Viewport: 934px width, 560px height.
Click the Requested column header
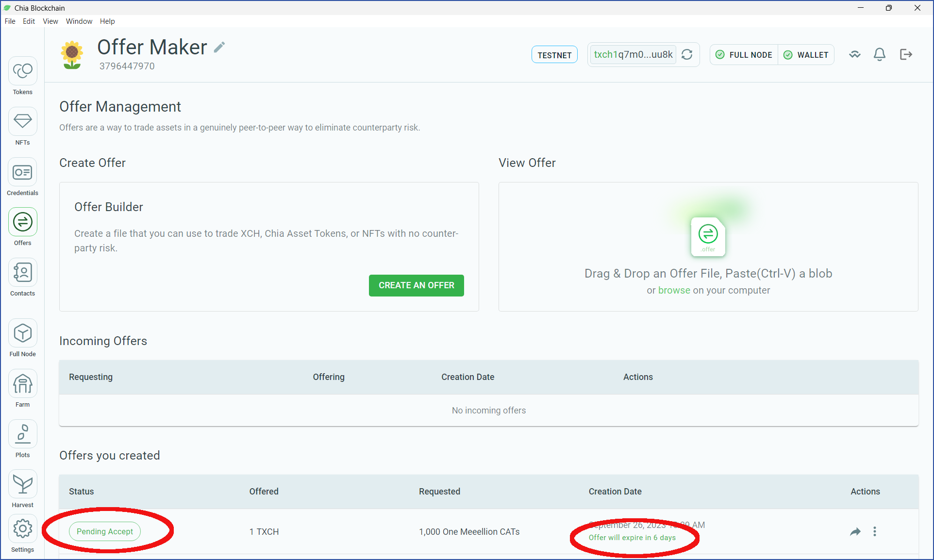(440, 492)
